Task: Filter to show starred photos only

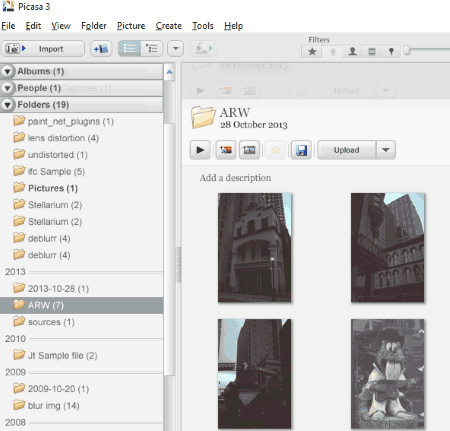Action: [x=312, y=51]
